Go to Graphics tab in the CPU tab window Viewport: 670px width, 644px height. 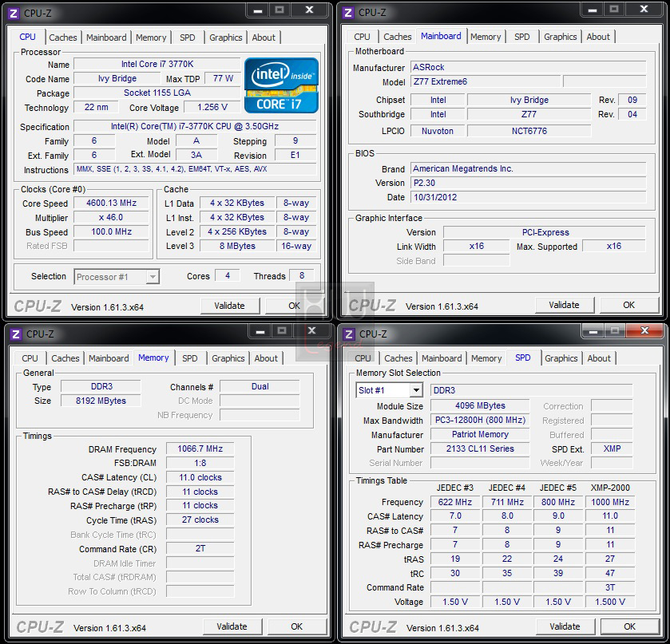[226, 38]
